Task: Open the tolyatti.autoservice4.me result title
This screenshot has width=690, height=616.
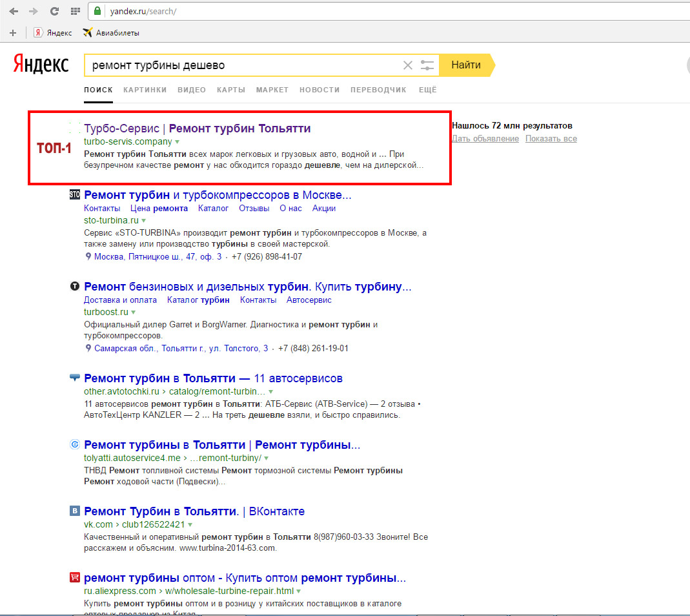Action: [222, 445]
